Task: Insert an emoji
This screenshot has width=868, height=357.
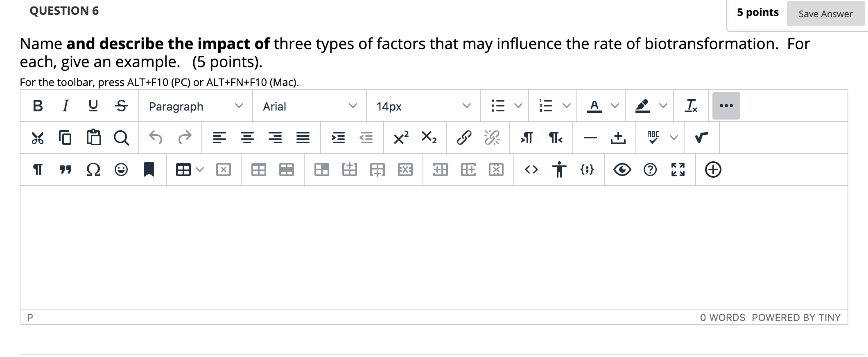Action: coord(121,169)
